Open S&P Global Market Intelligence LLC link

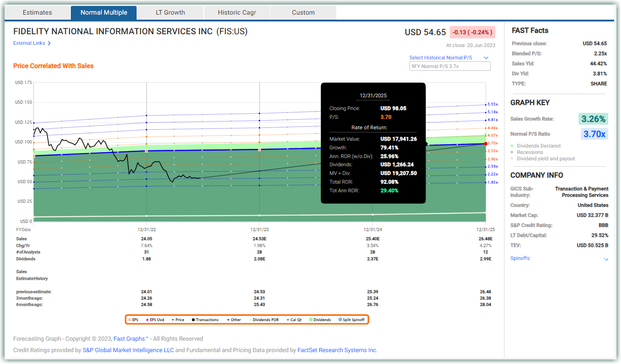pos(128,350)
